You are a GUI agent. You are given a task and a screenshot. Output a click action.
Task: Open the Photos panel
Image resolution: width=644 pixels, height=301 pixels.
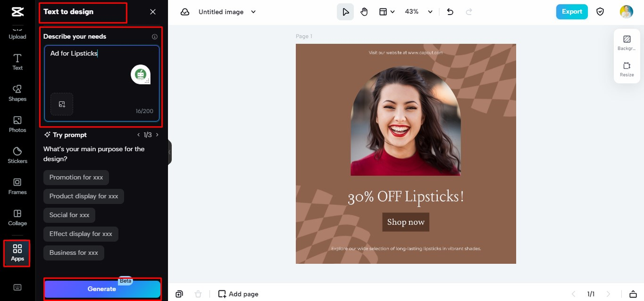17,125
